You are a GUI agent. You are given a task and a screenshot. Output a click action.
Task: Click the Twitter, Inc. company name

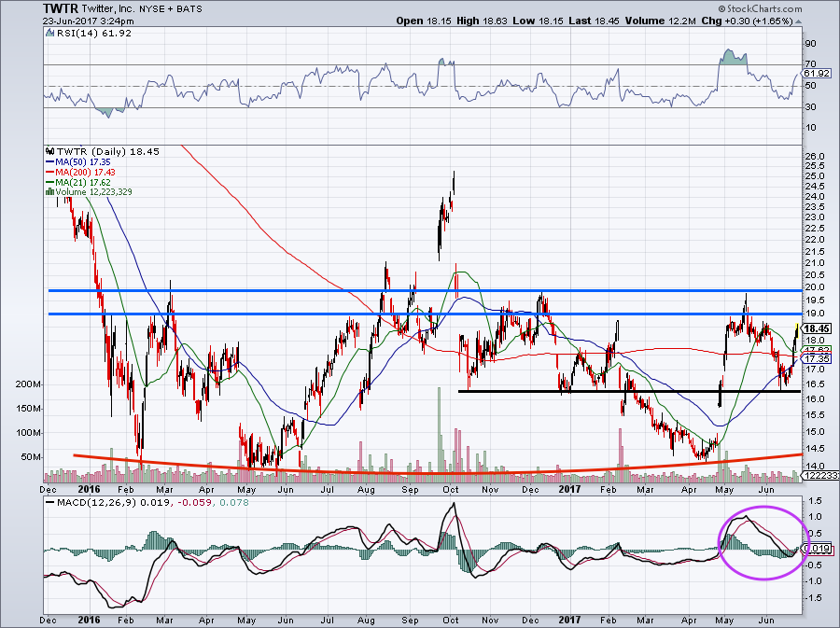pos(109,9)
